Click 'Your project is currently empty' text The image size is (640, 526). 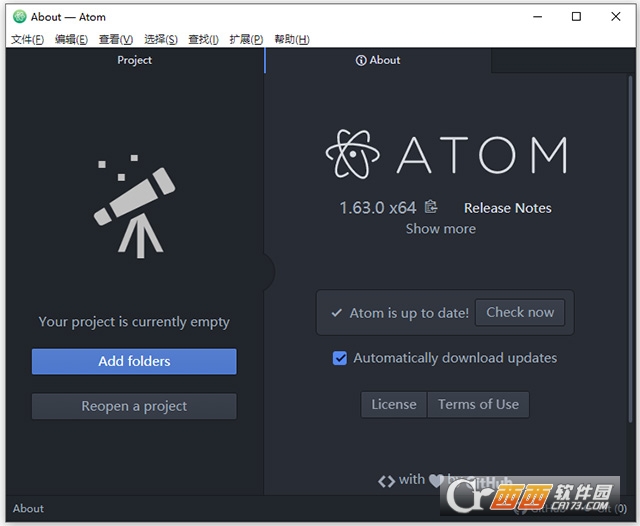tap(134, 322)
